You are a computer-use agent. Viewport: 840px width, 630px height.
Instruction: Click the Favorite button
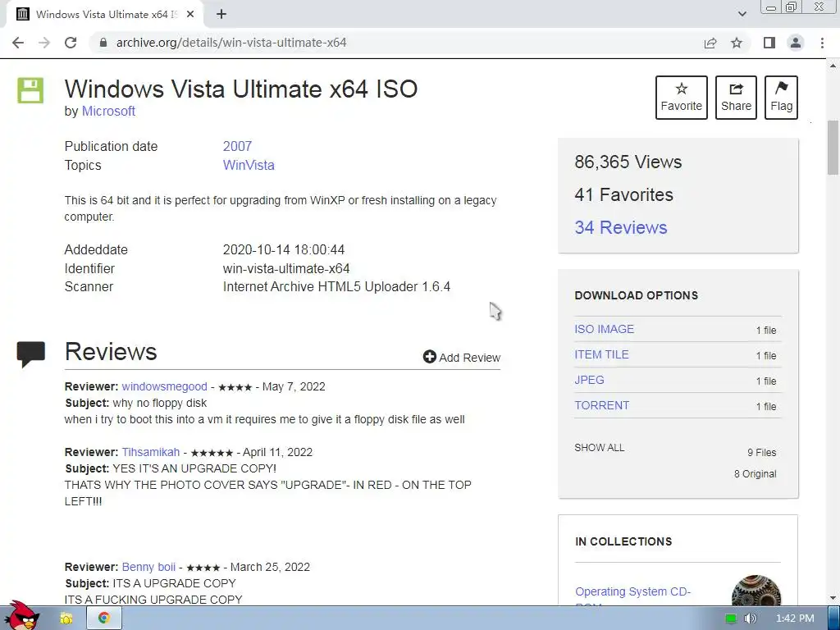[682, 98]
